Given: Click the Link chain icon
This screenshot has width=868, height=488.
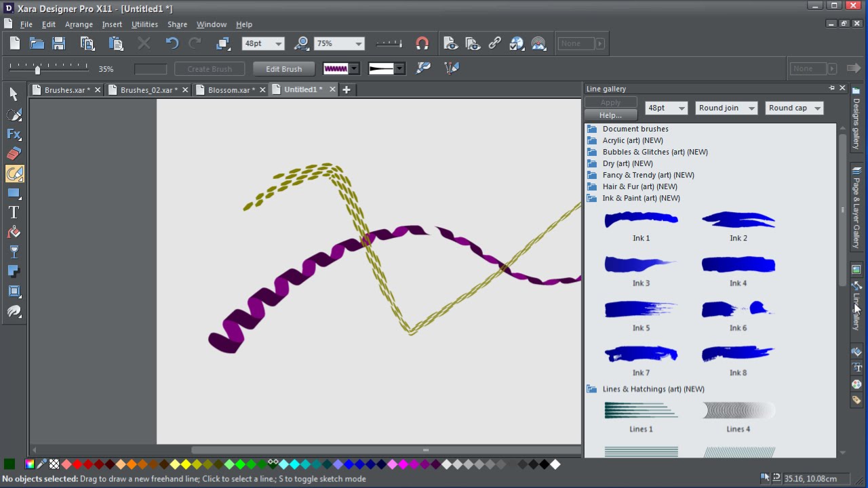Looking at the screenshot, I should click(495, 43).
